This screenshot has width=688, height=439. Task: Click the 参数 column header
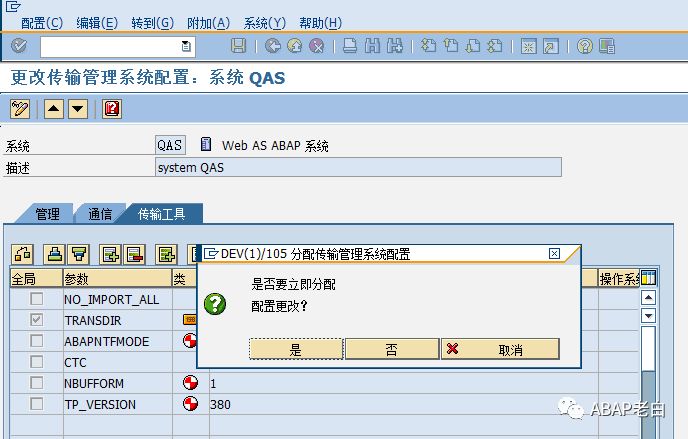coord(117,278)
